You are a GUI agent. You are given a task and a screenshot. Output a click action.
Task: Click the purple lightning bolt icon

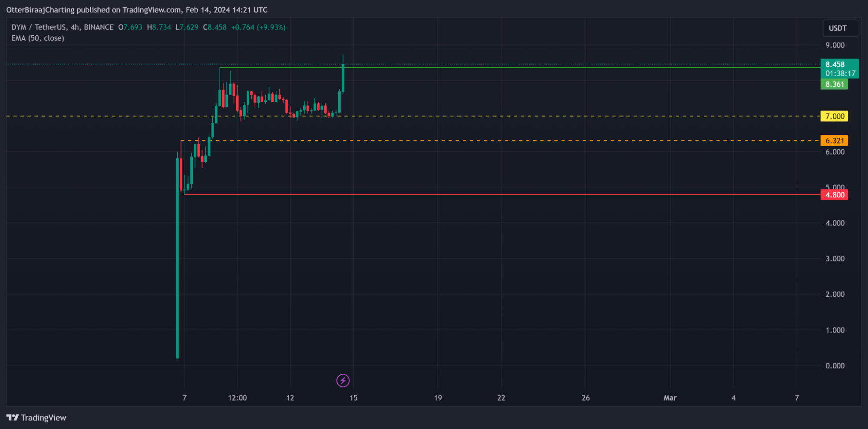[343, 381]
